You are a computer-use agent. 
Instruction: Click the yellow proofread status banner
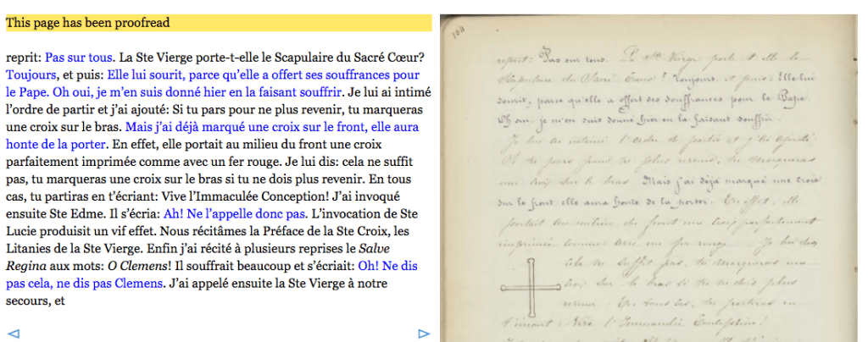(219, 23)
